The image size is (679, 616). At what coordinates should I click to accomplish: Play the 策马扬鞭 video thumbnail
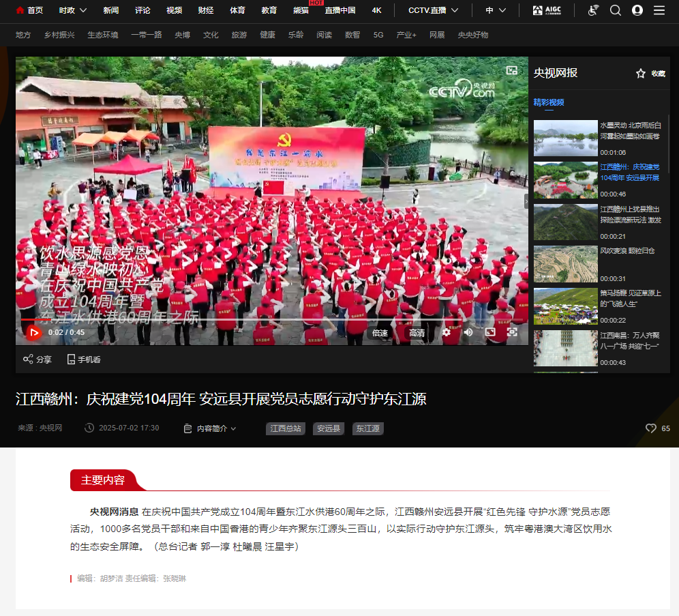pos(566,306)
